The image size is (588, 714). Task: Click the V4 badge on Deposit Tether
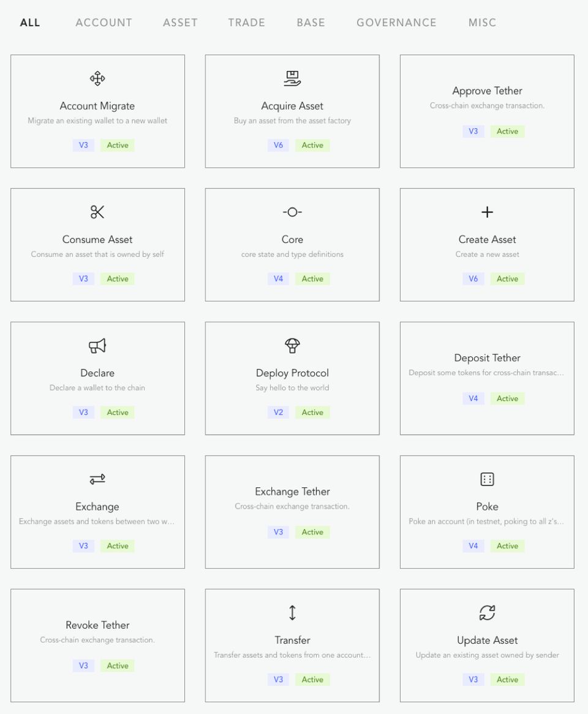[473, 399]
